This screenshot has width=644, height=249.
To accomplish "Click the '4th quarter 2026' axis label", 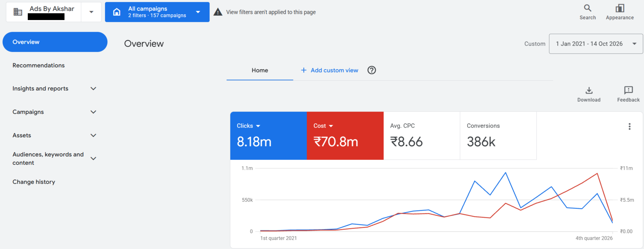I will pyautogui.click(x=594, y=238).
